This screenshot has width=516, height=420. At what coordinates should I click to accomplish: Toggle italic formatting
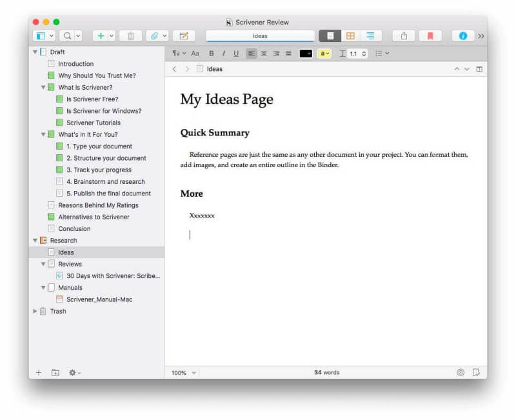(x=223, y=54)
